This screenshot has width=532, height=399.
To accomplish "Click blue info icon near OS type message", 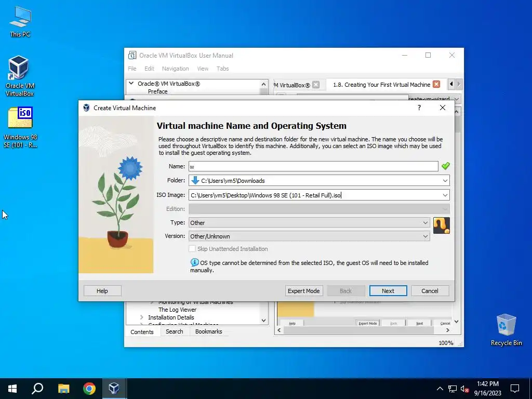I will (194, 262).
